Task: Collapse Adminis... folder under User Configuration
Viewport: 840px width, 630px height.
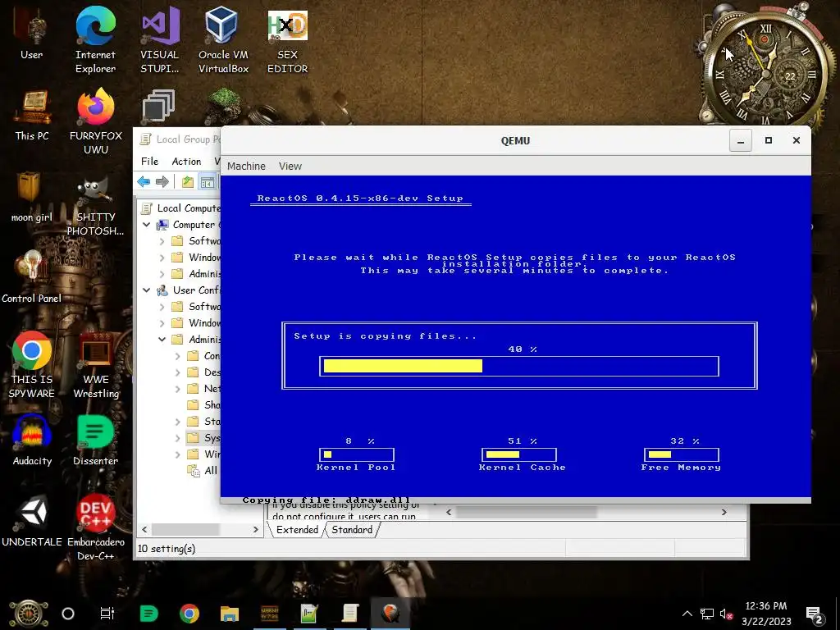Action: pyautogui.click(x=162, y=339)
